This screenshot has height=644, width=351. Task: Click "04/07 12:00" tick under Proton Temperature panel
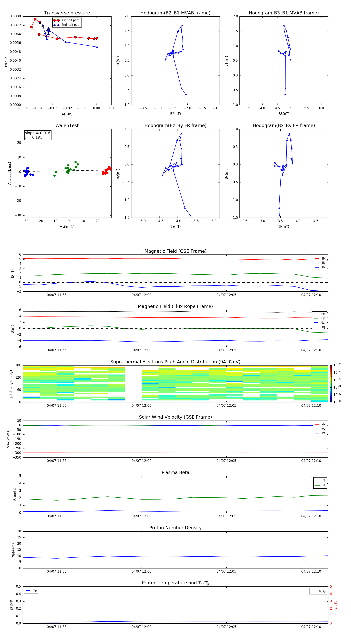141,627
